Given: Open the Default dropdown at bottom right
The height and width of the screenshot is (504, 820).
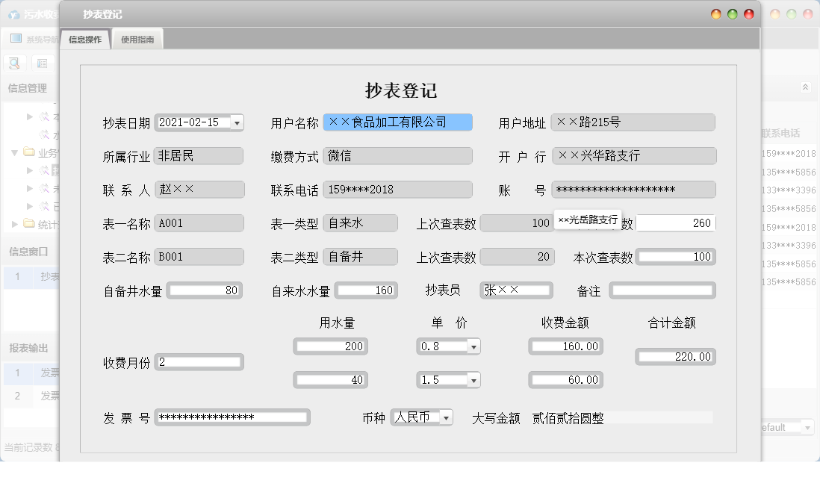Looking at the screenshot, I should coord(809,428).
